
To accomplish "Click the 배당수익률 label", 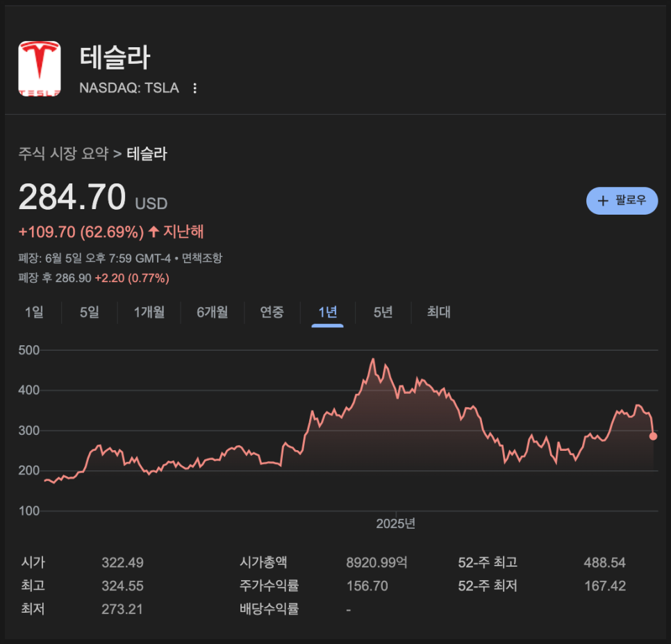I will pyautogui.click(x=270, y=609).
